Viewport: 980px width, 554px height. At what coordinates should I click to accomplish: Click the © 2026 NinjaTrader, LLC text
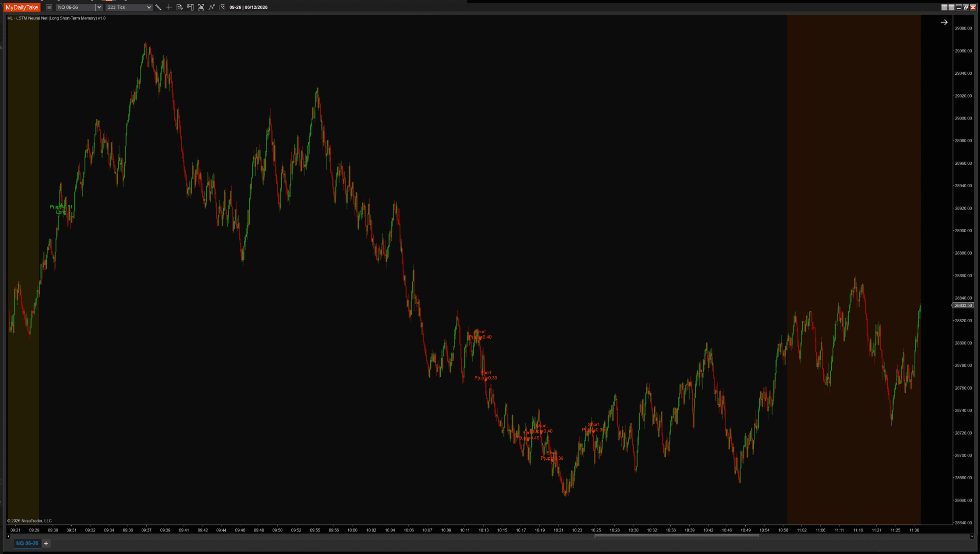[29, 521]
